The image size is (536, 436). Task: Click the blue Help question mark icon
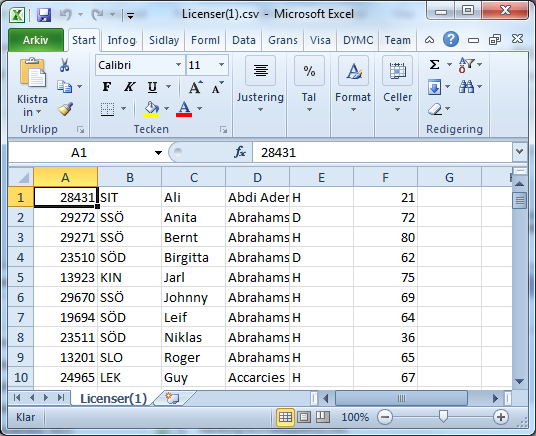click(451, 39)
